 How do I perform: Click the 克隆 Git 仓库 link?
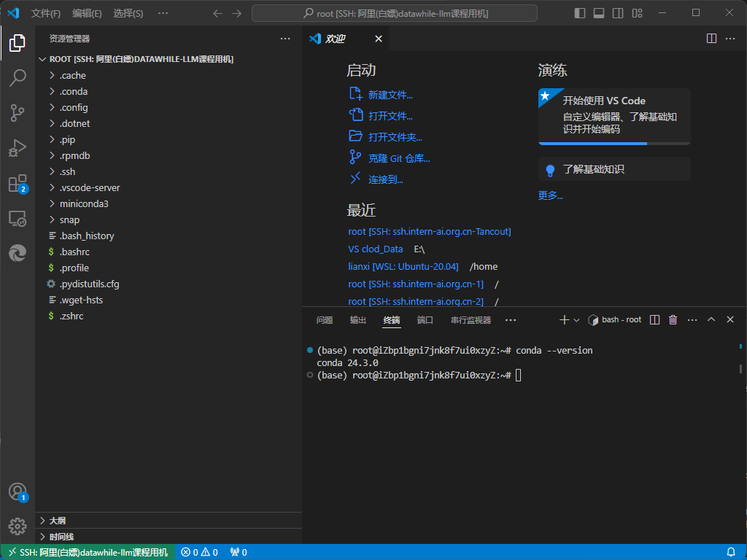pyautogui.click(x=399, y=158)
